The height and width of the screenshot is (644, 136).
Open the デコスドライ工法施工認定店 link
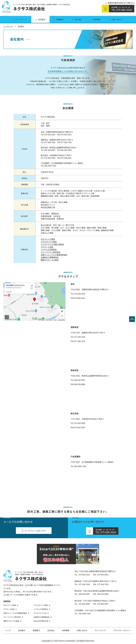point(52,244)
